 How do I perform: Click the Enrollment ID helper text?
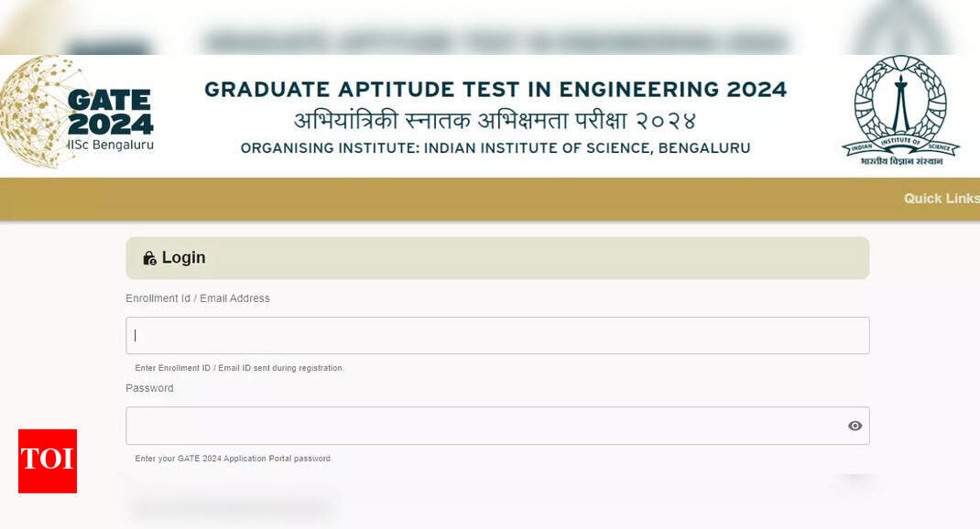238,367
